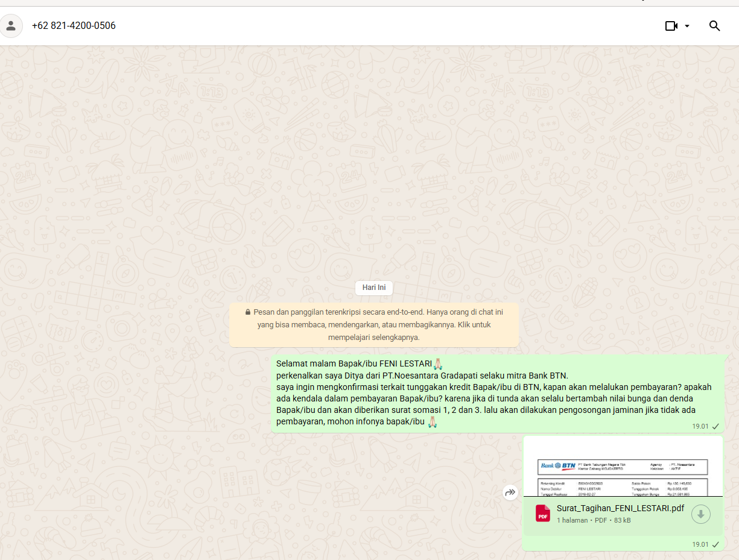Click the folded hands emoji after "bapak/ibu"

click(x=432, y=422)
